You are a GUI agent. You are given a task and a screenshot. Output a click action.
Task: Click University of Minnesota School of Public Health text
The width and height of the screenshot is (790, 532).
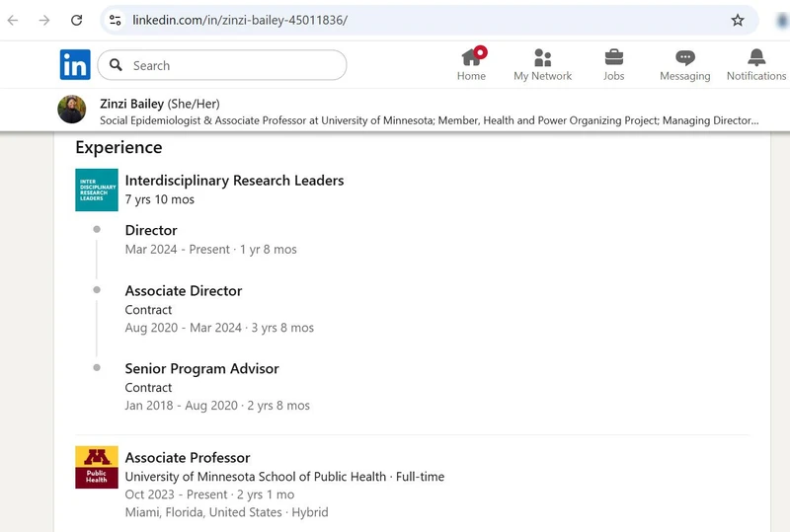point(256,477)
